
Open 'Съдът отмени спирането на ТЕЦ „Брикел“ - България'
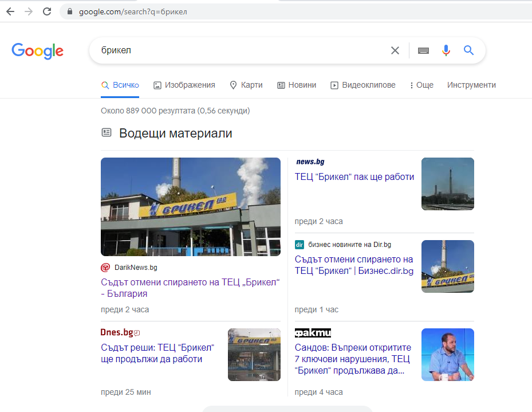click(190, 288)
